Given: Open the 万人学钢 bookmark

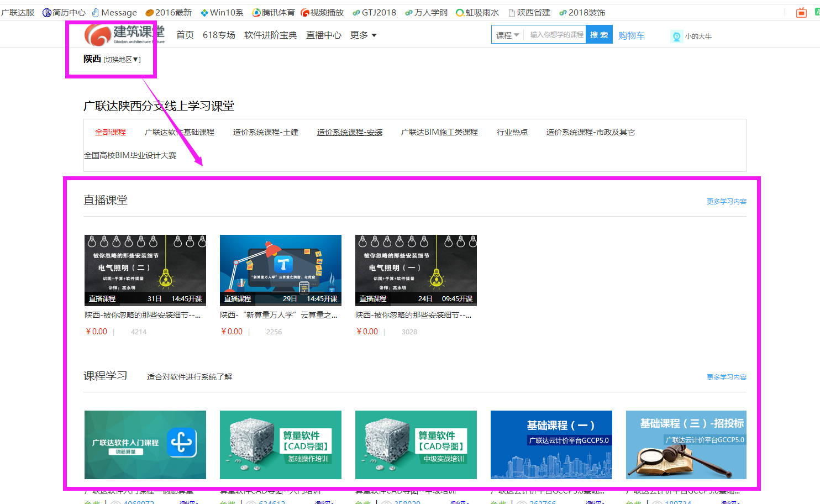Looking at the screenshot, I should [x=426, y=12].
